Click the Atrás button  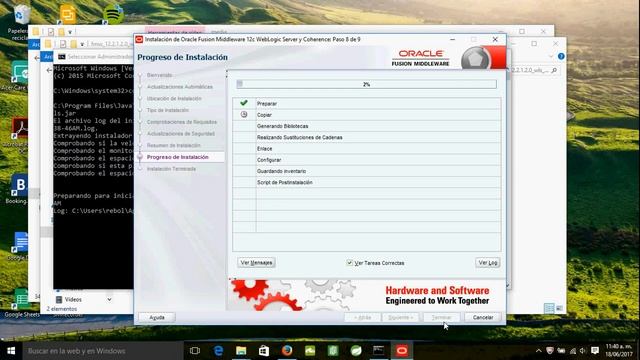[362, 317]
